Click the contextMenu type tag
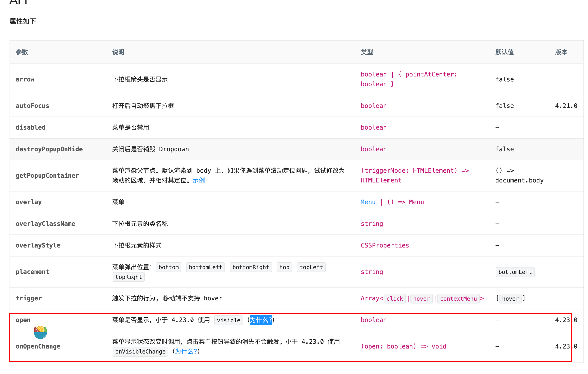The height and width of the screenshot is (374, 588). point(458,299)
